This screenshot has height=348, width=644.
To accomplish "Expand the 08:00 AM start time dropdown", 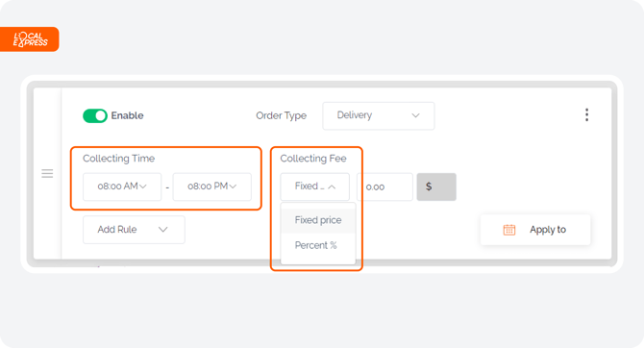I will 122,186.
